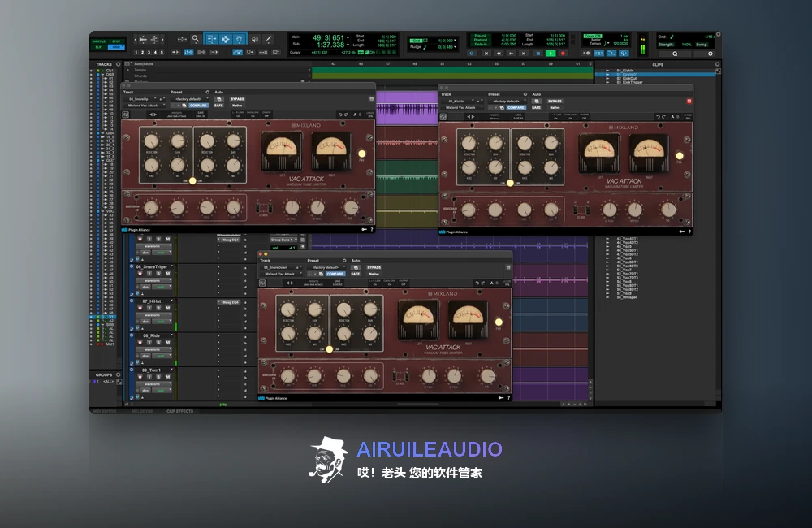Screen dimensions: 812x528
Task: Select 03_KickTrigger in Clips list
Action: pyautogui.click(x=629, y=82)
